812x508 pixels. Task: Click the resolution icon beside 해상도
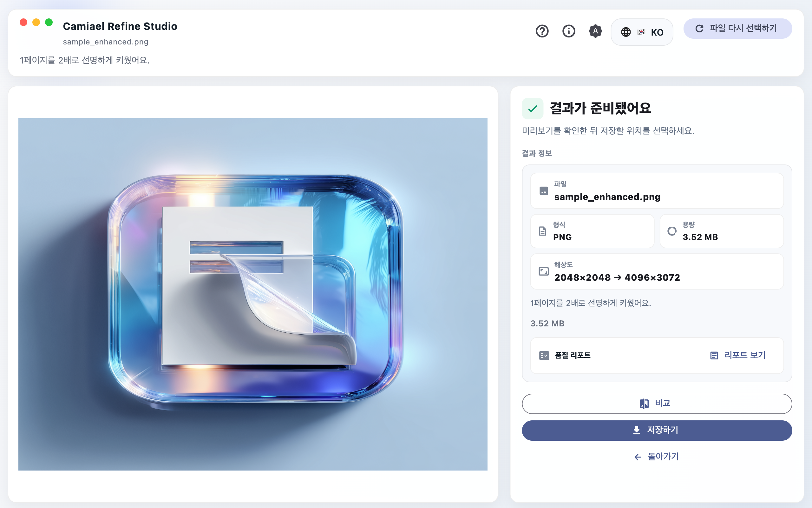point(544,271)
